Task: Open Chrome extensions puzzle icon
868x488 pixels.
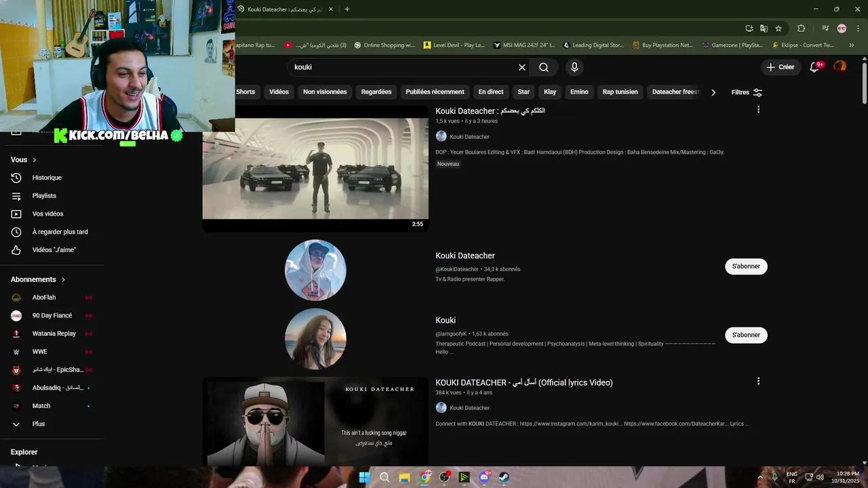Action: pos(801,28)
